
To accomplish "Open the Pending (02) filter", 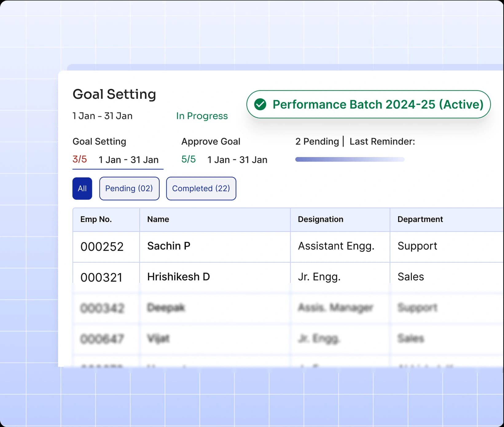I will tap(129, 188).
